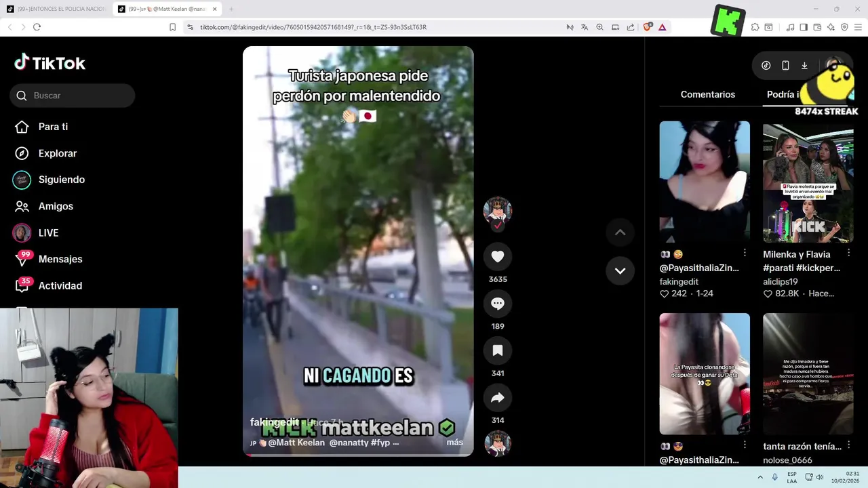This screenshot has width=868, height=488.
Task: Click the @Matt Keelan mention in caption
Action: click(x=296, y=443)
